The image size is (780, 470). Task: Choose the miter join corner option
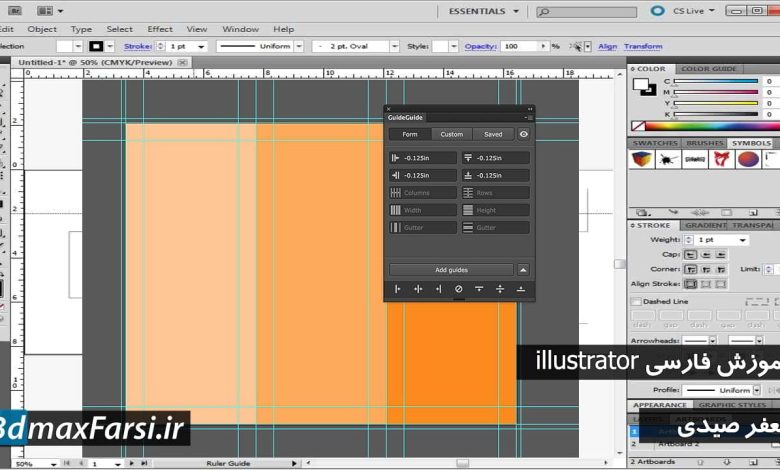tap(690, 270)
